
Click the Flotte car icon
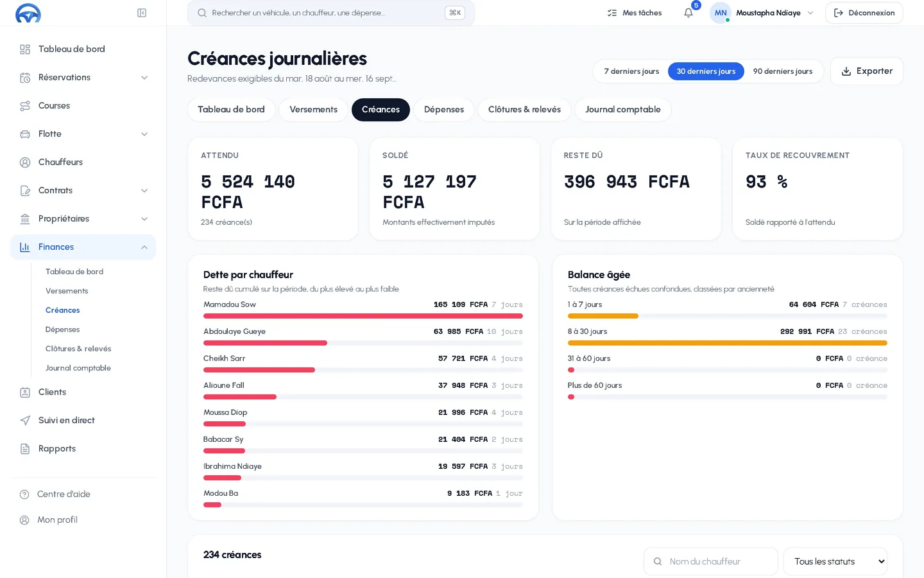pos(25,134)
